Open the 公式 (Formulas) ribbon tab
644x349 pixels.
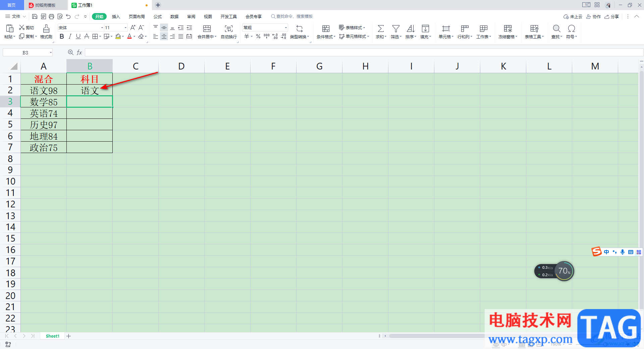coord(158,16)
